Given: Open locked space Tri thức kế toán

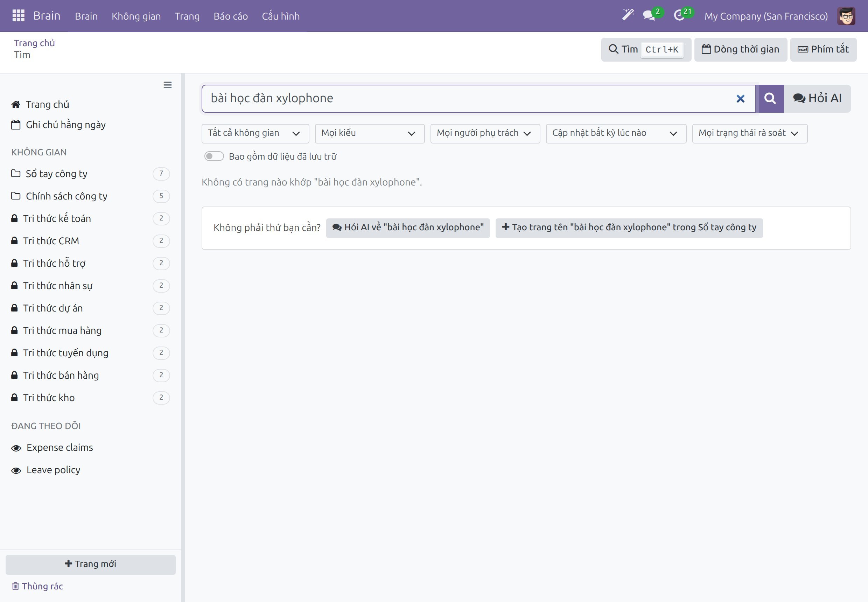Looking at the screenshot, I should [91, 218].
